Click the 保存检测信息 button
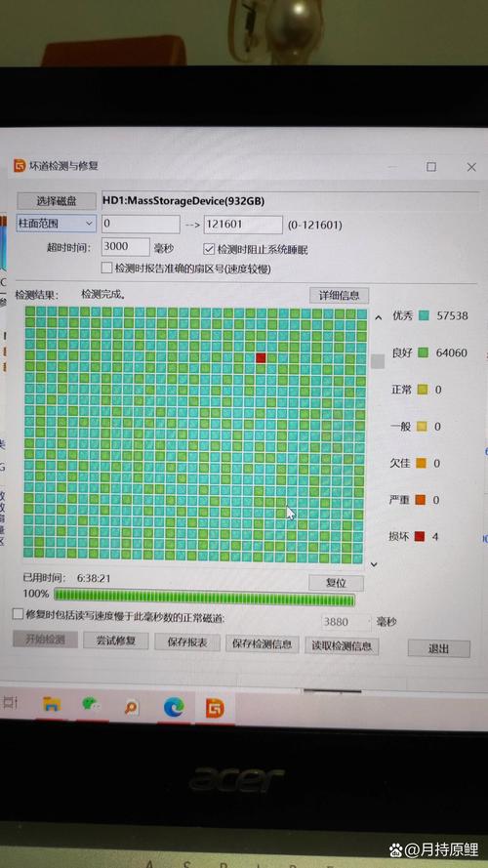 click(x=263, y=643)
